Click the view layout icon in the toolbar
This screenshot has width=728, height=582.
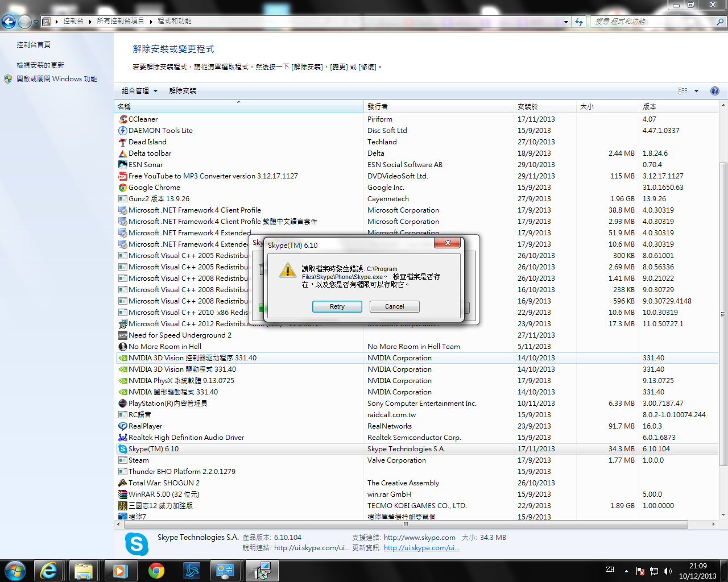coord(683,91)
